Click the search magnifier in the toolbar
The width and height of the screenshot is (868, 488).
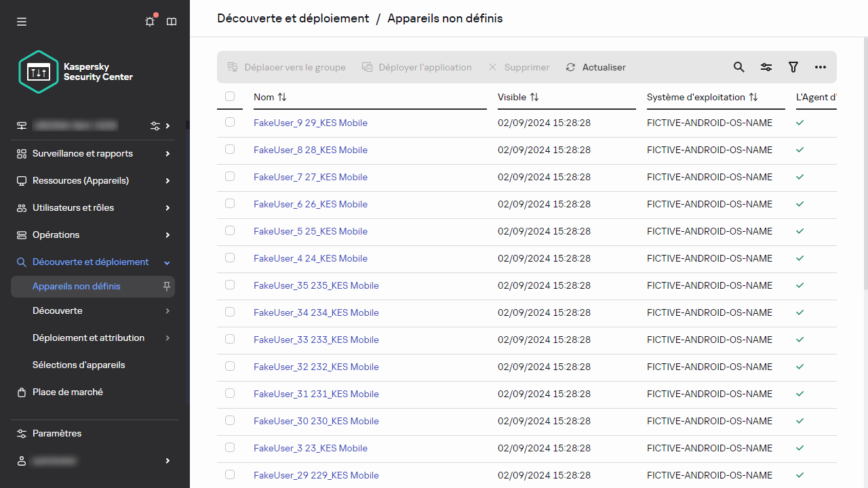738,67
